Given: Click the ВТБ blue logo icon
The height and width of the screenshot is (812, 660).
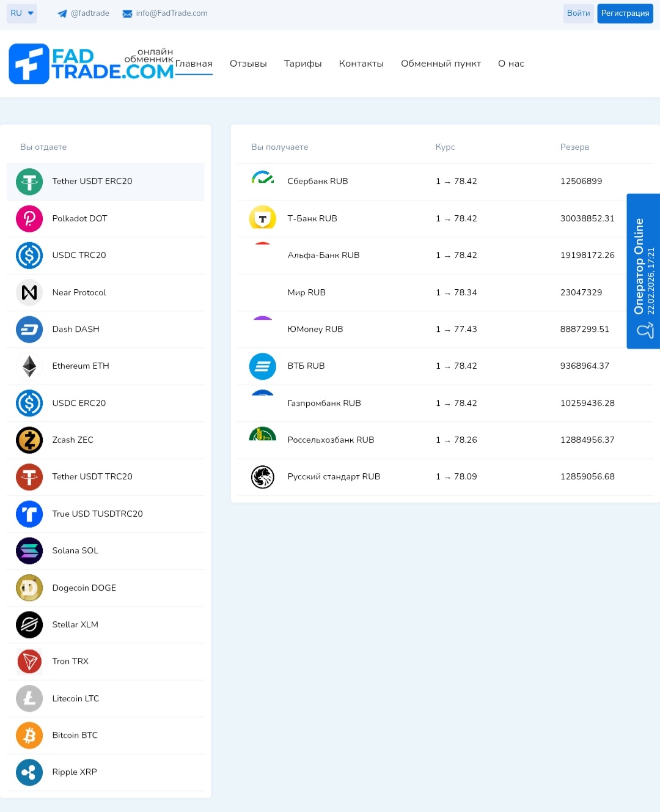Looking at the screenshot, I should (263, 366).
